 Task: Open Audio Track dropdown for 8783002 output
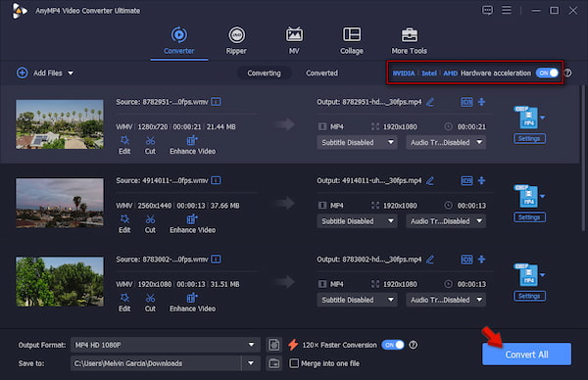(x=446, y=300)
